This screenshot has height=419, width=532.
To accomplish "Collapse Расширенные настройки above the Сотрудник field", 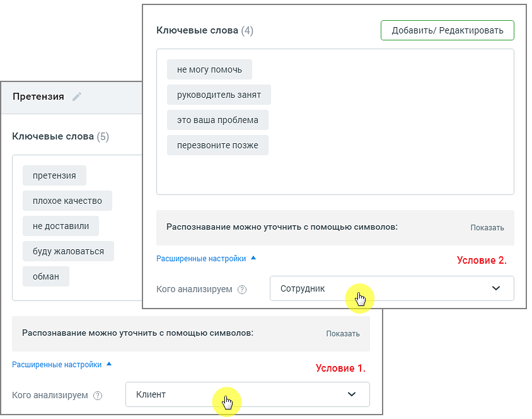I will [x=206, y=259].
